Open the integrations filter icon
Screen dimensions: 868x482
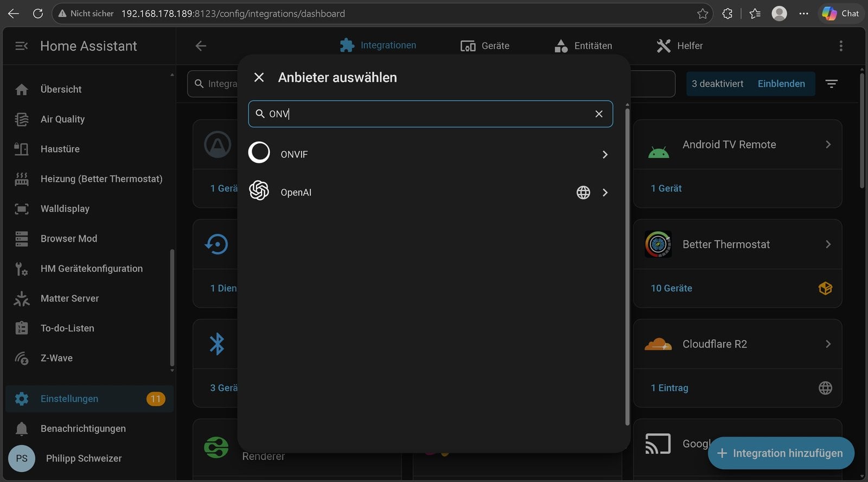click(832, 84)
